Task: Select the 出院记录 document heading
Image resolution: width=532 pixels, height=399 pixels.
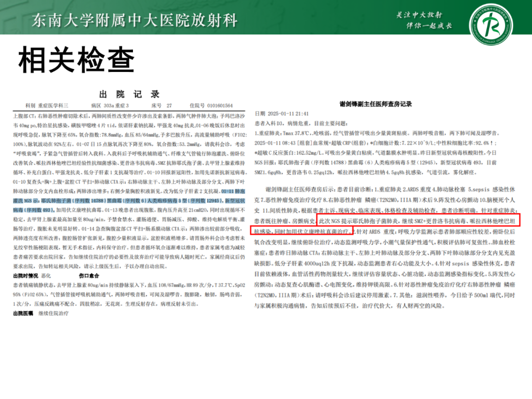Action: tap(129, 95)
